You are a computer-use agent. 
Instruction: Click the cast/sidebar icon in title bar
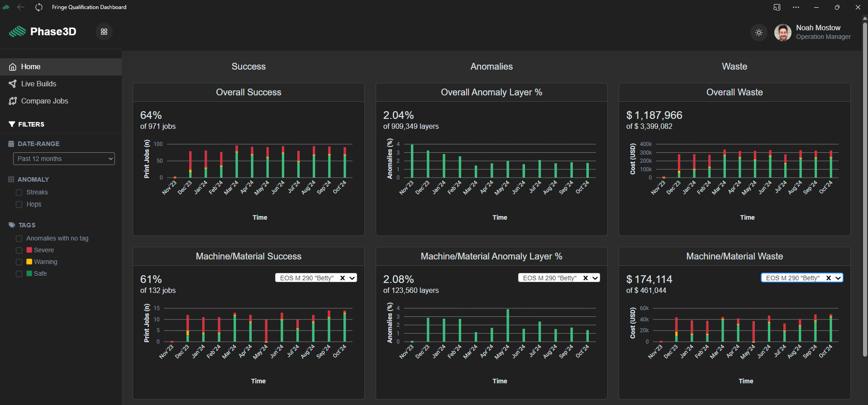tap(777, 7)
